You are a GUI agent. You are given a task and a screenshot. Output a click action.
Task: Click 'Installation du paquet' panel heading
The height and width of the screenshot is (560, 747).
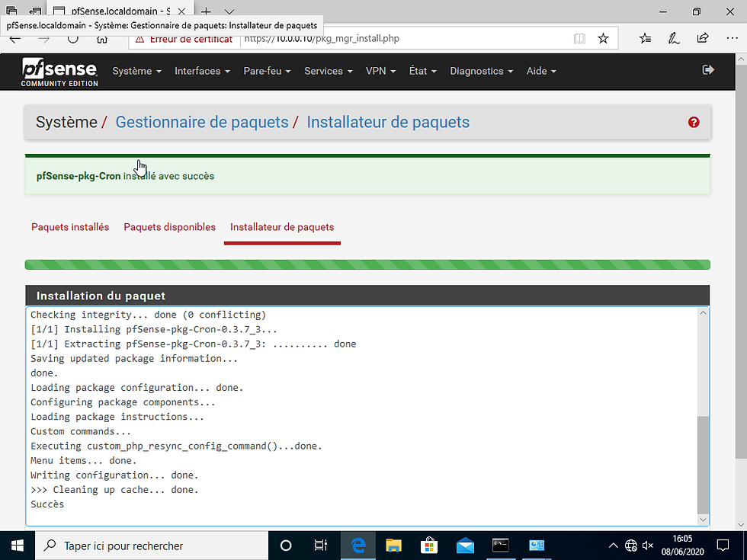tap(101, 296)
